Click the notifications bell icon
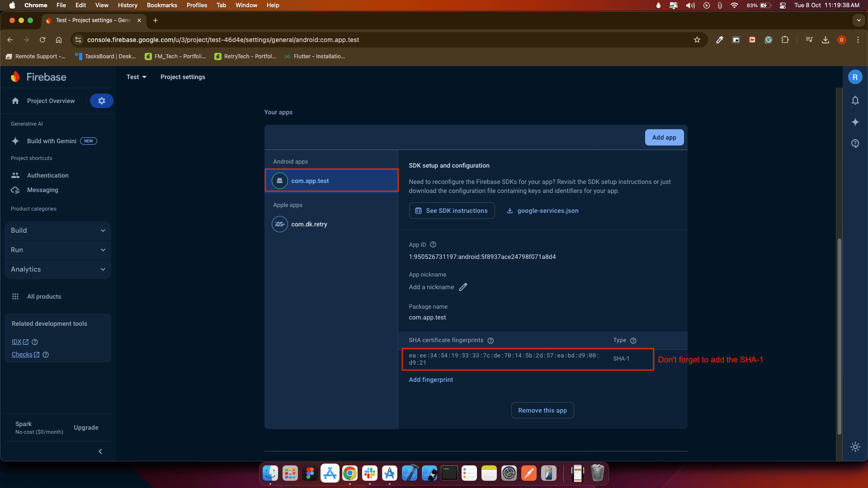The width and height of the screenshot is (868, 488). [x=855, y=100]
